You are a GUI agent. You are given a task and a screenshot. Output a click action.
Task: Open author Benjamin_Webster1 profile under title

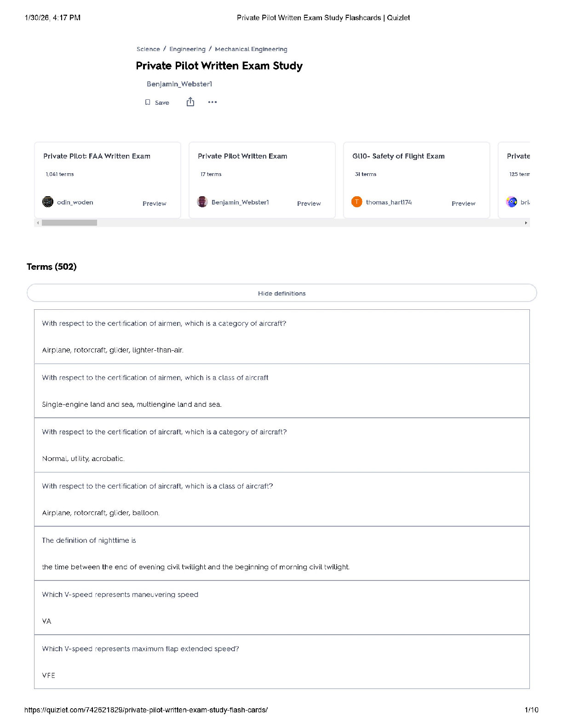coord(179,84)
